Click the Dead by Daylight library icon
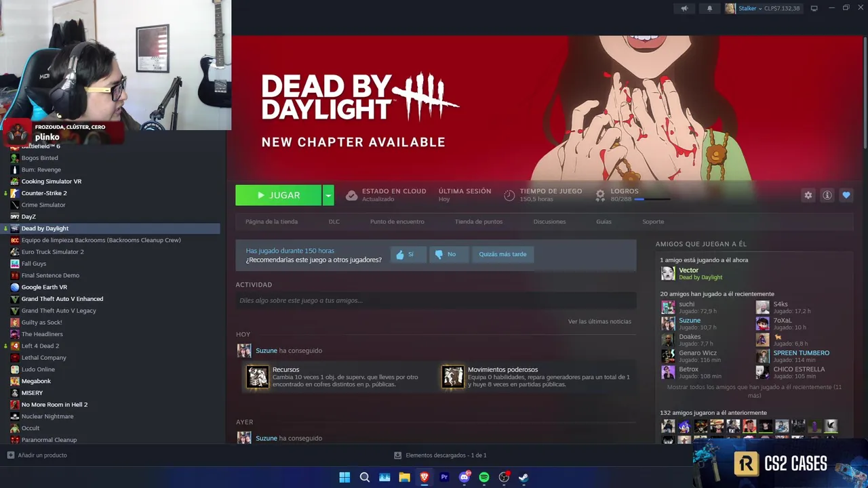 pos(15,228)
